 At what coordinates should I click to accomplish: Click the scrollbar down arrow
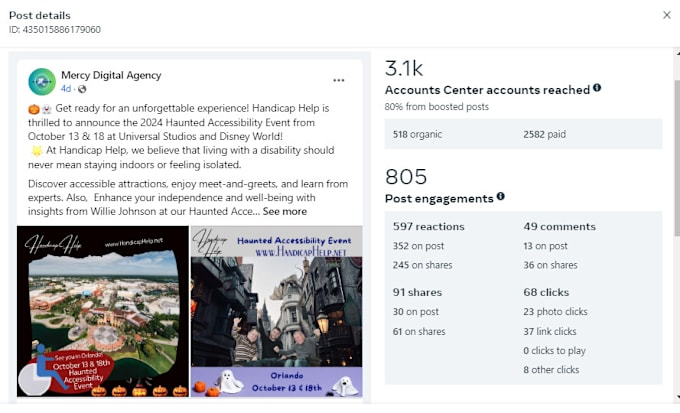coord(677,397)
